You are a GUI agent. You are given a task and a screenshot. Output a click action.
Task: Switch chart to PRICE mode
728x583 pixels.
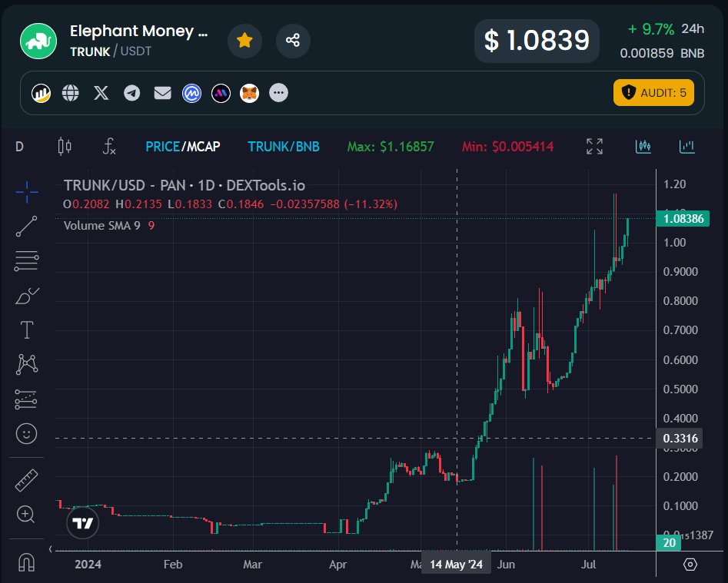[162, 147]
